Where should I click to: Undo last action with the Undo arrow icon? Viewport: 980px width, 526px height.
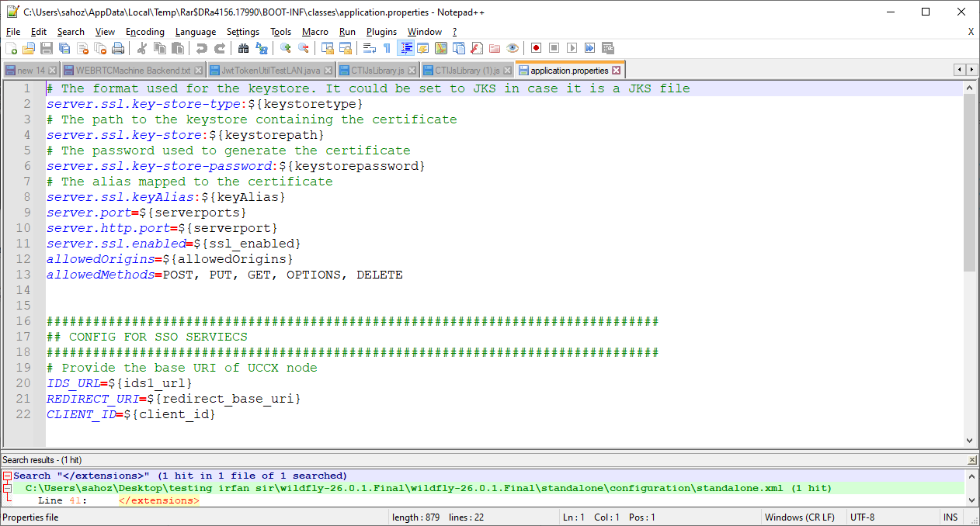click(x=203, y=48)
